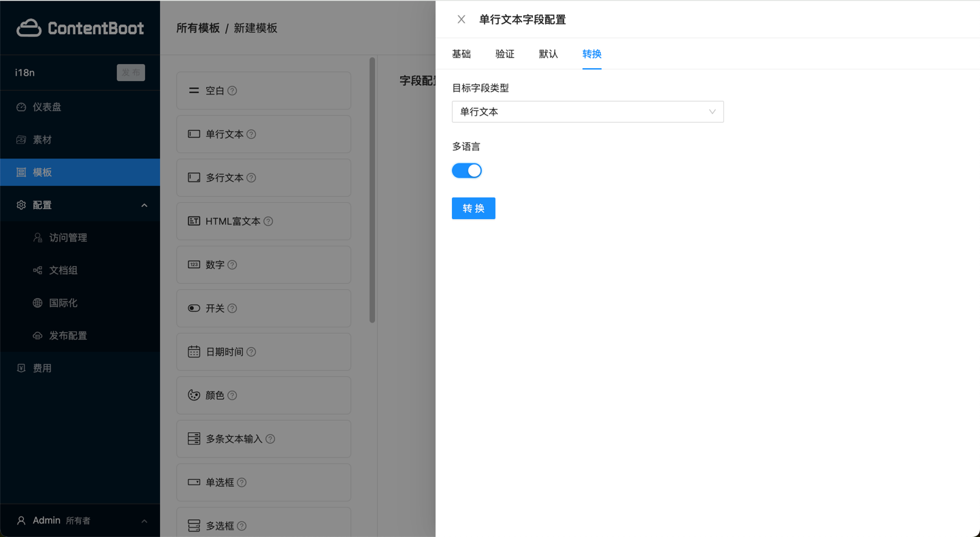Click the help icon beside 日期时间
Image resolution: width=980 pixels, height=537 pixels.
(x=251, y=352)
